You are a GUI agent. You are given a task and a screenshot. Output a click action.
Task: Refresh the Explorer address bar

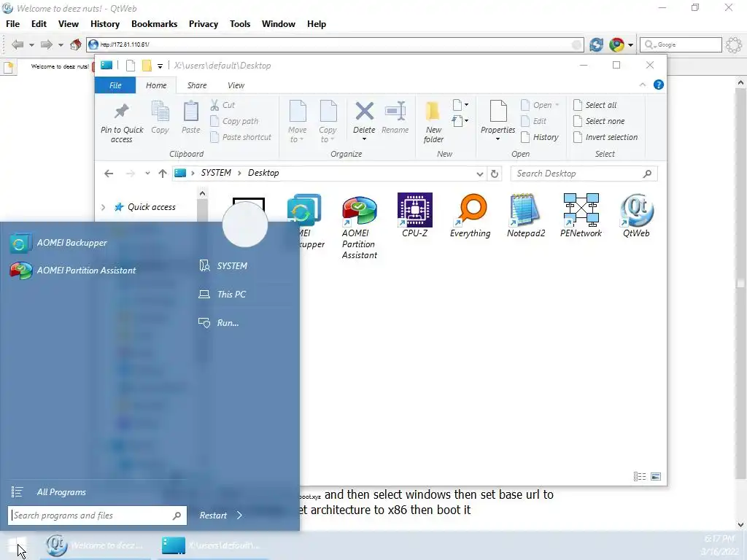click(495, 174)
